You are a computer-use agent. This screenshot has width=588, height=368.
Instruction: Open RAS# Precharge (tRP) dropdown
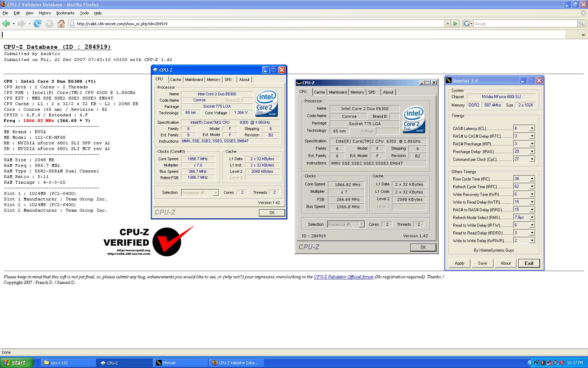pos(532,144)
